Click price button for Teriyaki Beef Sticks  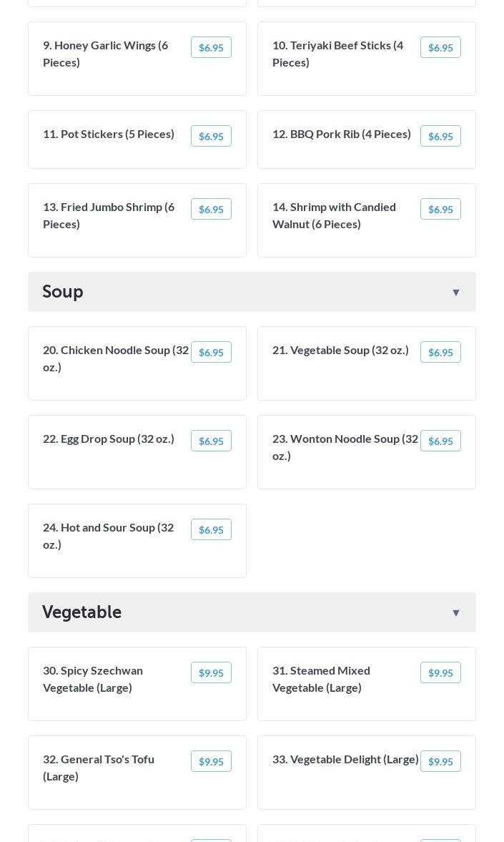[x=440, y=47]
